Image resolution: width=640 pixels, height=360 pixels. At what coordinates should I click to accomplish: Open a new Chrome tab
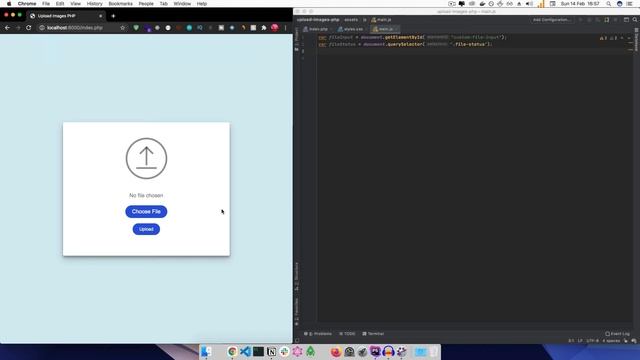[x=113, y=16]
